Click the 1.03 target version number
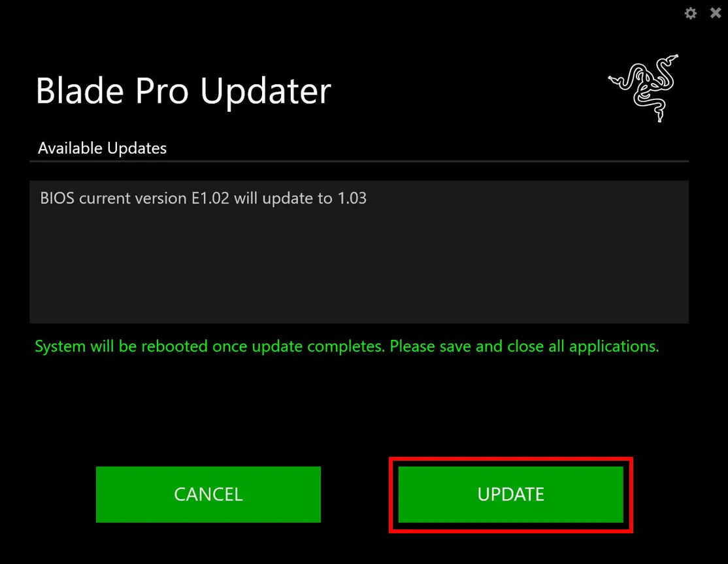The width and height of the screenshot is (728, 564). [352, 198]
